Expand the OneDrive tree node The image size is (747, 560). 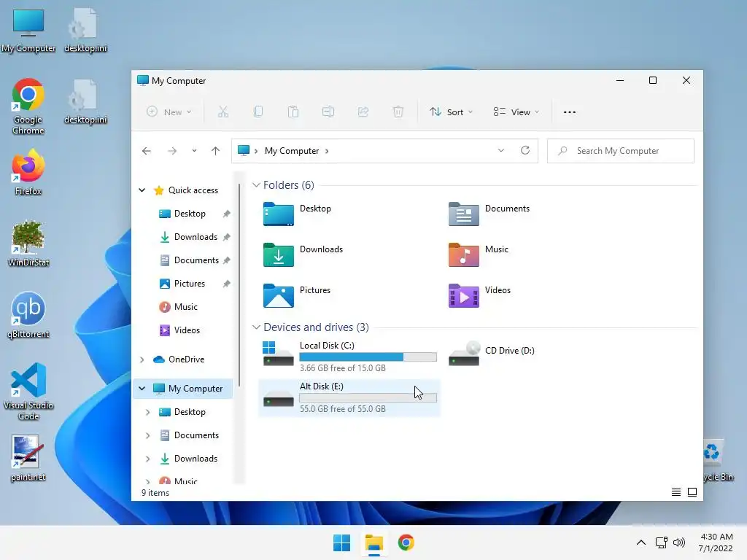pos(142,359)
